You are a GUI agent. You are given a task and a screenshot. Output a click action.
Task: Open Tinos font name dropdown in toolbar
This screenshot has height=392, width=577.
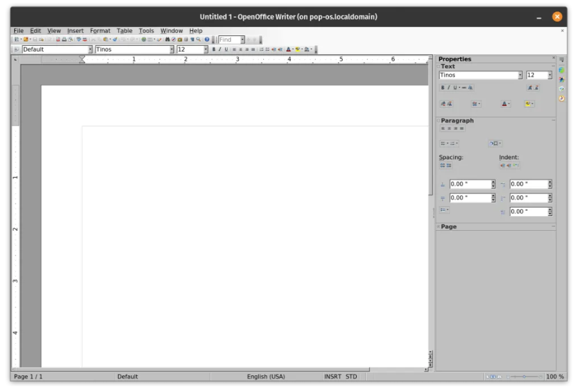pos(172,49)
